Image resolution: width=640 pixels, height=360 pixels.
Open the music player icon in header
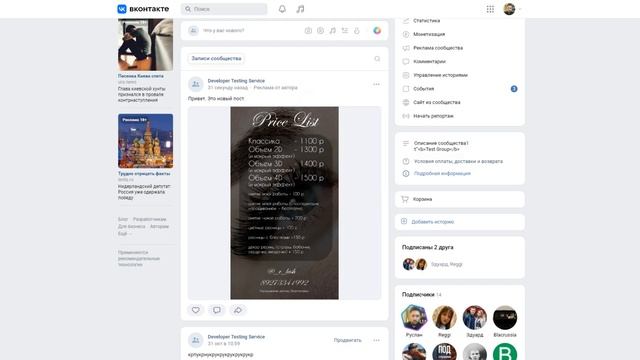coord(300,9)
